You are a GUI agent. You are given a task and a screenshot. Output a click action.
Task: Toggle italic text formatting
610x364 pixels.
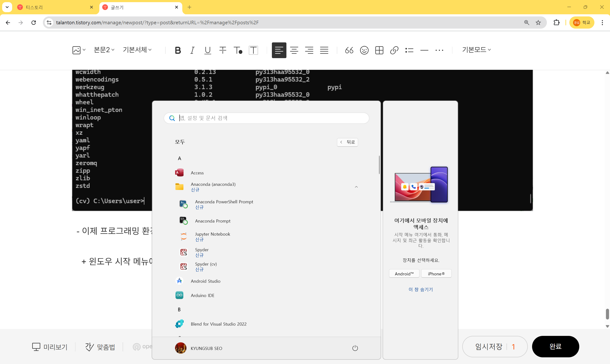(193, 50)
